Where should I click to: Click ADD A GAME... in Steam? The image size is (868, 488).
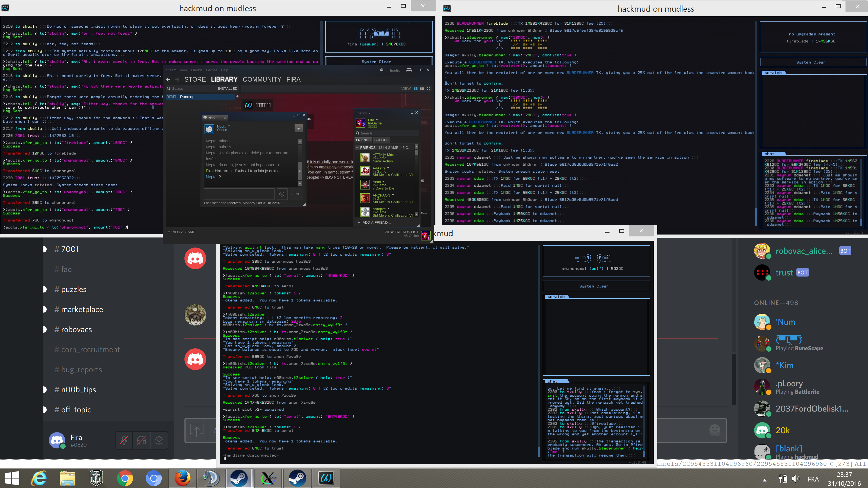click(x=183, y=232)
